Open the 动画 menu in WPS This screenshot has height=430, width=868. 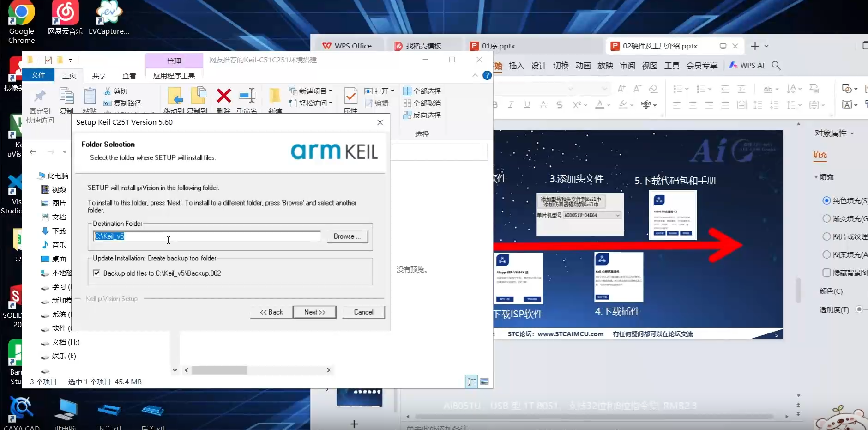tap(583, 66)
